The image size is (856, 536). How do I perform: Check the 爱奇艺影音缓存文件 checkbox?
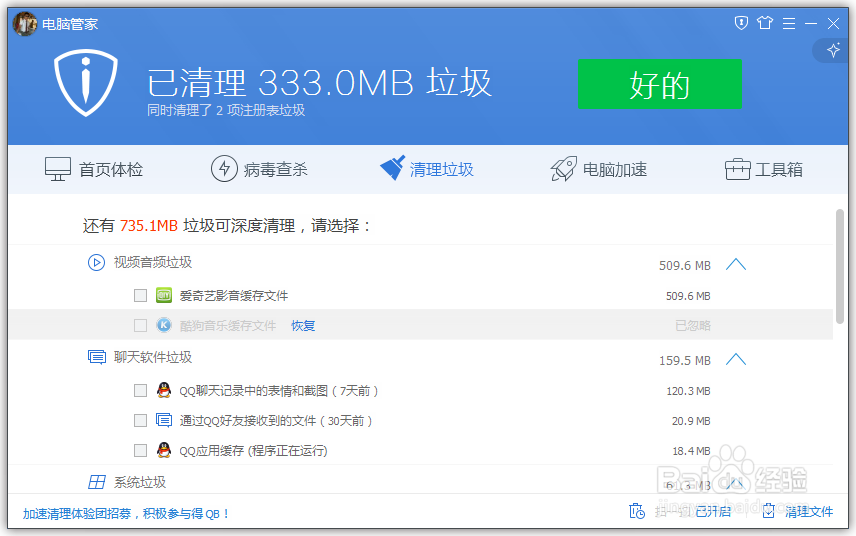point(140,295)
